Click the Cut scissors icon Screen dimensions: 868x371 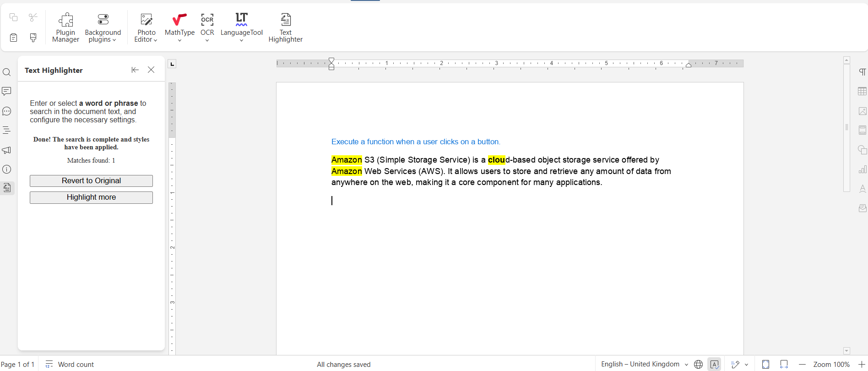33,17
